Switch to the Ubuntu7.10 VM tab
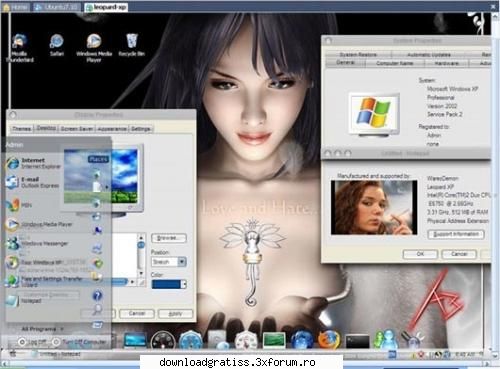Viewport: 500px width, 369px height. pyautogui.click(x=57, y=7)
